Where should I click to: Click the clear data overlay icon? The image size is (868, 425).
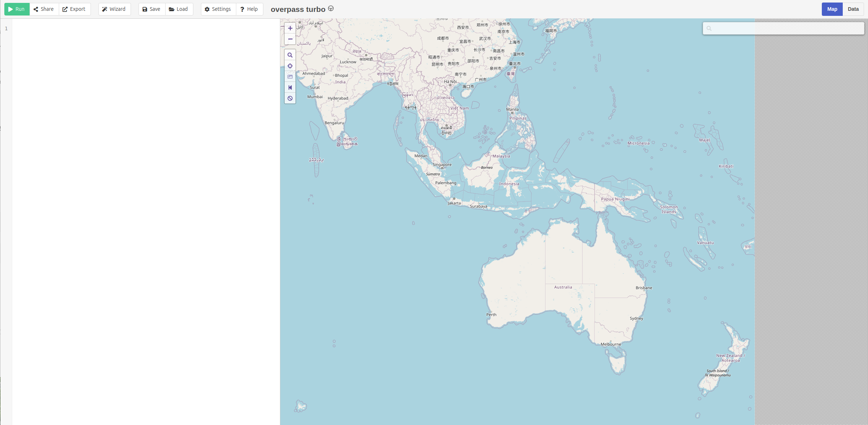[290, 98]
